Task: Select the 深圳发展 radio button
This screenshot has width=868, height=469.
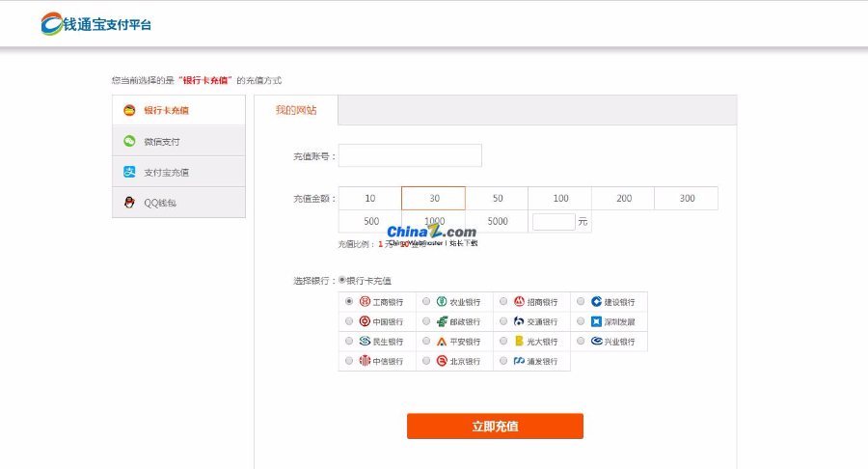Action: tap(581, 321)
